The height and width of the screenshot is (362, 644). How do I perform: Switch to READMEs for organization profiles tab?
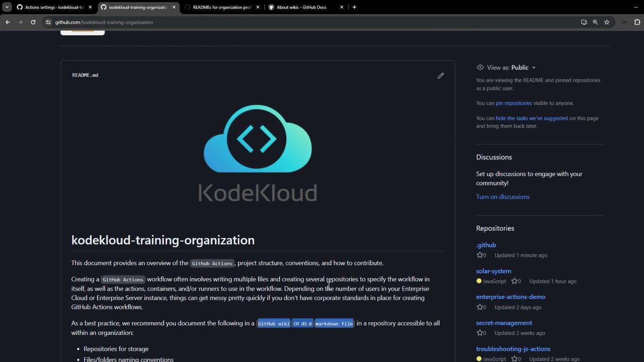[x=222, y=7]
